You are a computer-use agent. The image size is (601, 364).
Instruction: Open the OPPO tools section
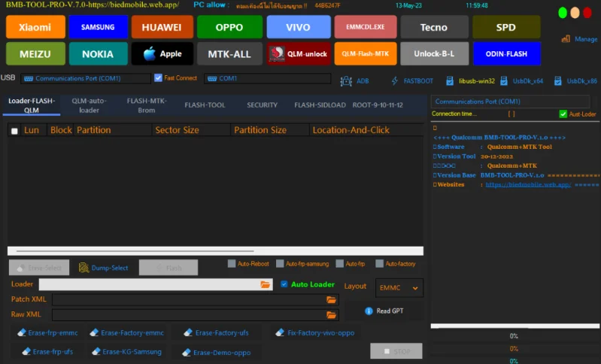pyautogui.click(x=229, y=27)
